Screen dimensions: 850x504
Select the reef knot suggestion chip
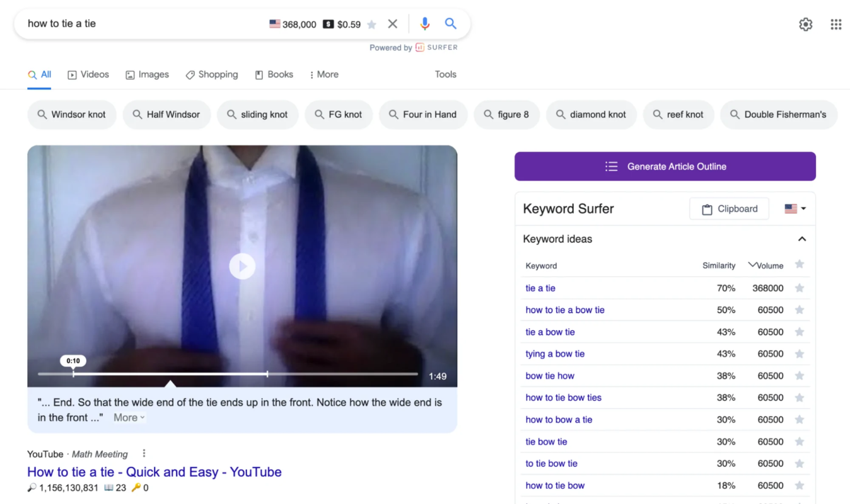(x=678, y=115)
